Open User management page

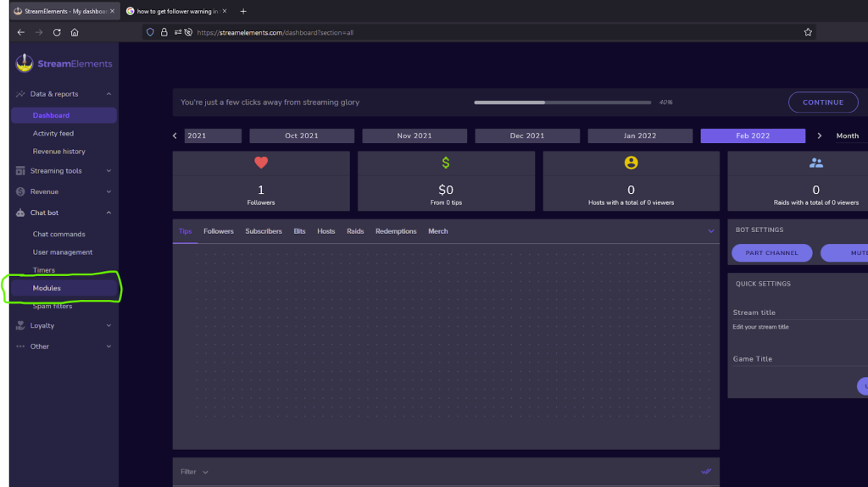[63, 252]
